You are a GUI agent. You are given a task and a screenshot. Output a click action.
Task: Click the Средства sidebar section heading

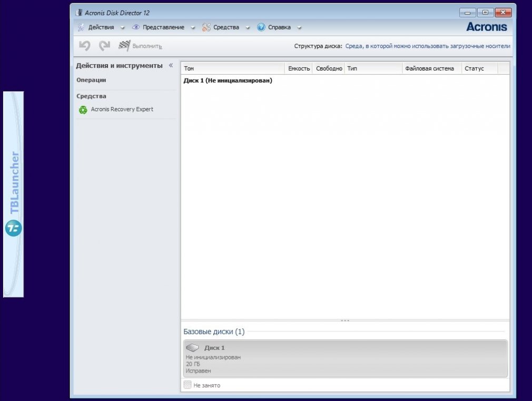click(91, 96)
